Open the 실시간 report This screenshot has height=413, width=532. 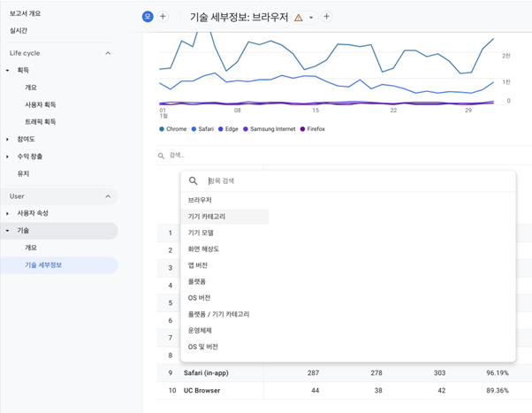pos(19,31)
